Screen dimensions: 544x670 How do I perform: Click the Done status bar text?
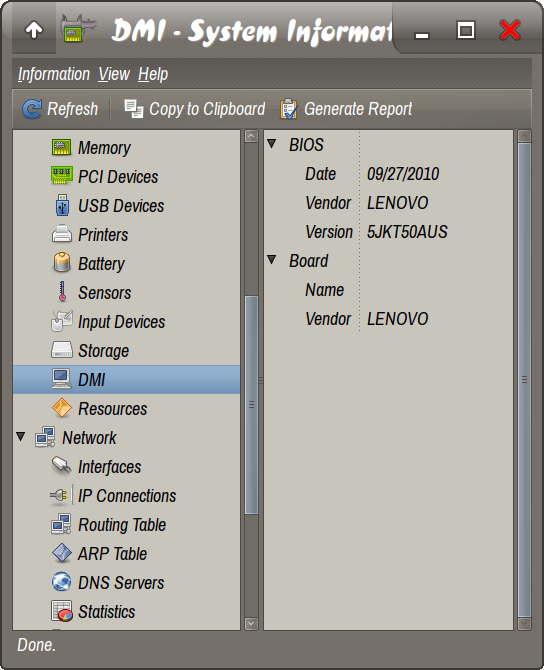pyautogui.click(x=36, y=645)
